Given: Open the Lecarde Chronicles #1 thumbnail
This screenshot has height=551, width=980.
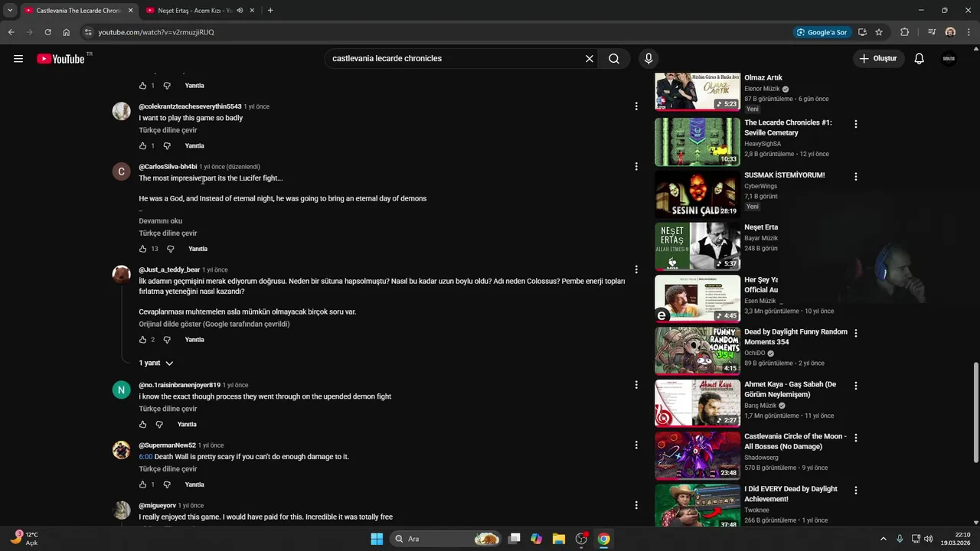Looking at the screenshot, I should coord(697,142).
